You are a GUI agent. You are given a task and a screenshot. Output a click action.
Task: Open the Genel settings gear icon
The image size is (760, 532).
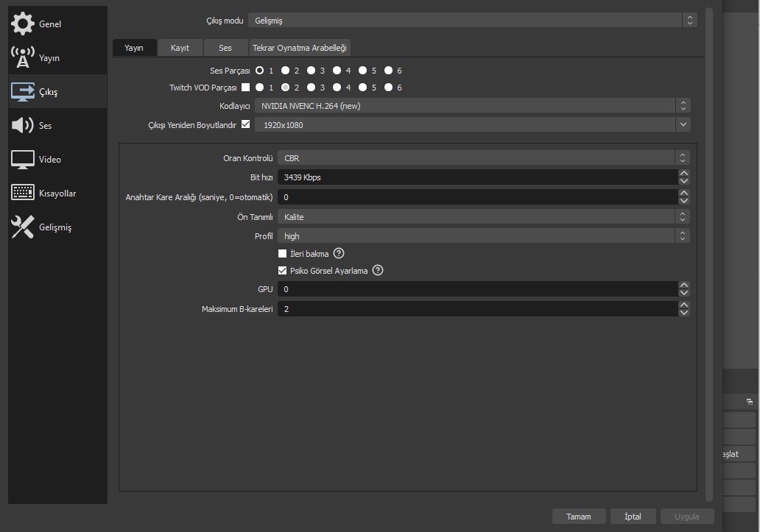coord(23,24)
